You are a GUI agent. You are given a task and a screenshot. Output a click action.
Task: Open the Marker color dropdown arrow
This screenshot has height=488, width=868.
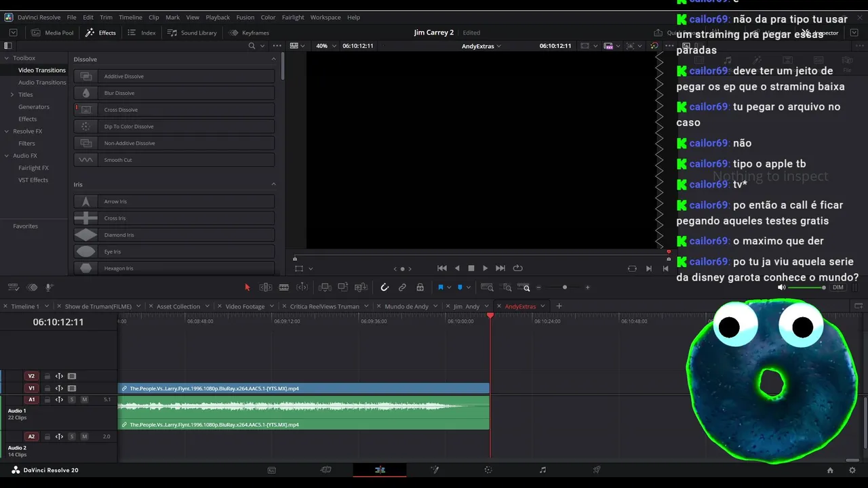point(469,287)
